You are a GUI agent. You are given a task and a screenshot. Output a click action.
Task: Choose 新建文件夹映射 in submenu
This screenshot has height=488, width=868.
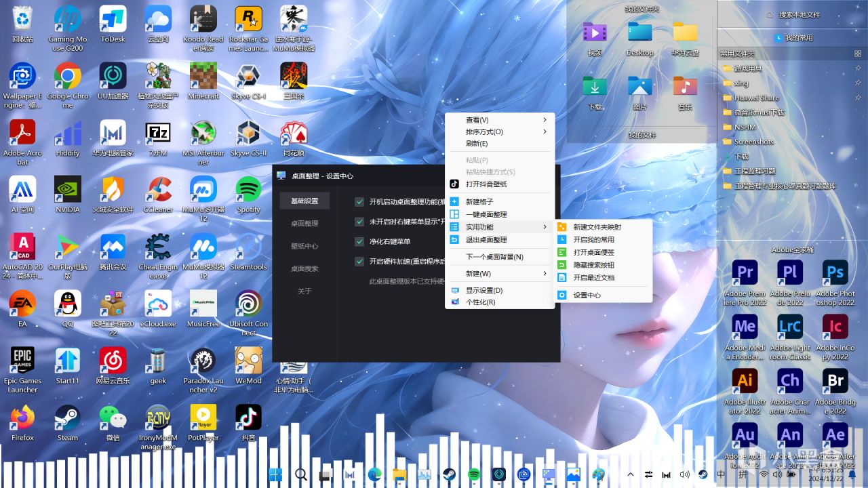coord(603,227)
